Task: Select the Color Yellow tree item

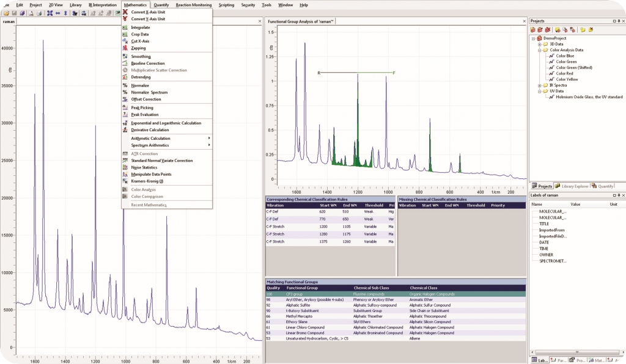Action: coord(567,79)
